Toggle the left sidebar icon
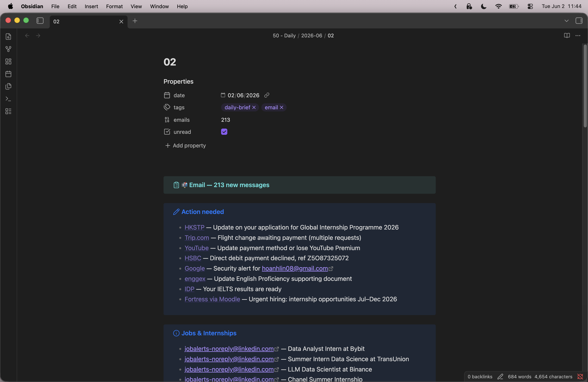The width and height of the screenshot is (588, 382). [40, 21]
